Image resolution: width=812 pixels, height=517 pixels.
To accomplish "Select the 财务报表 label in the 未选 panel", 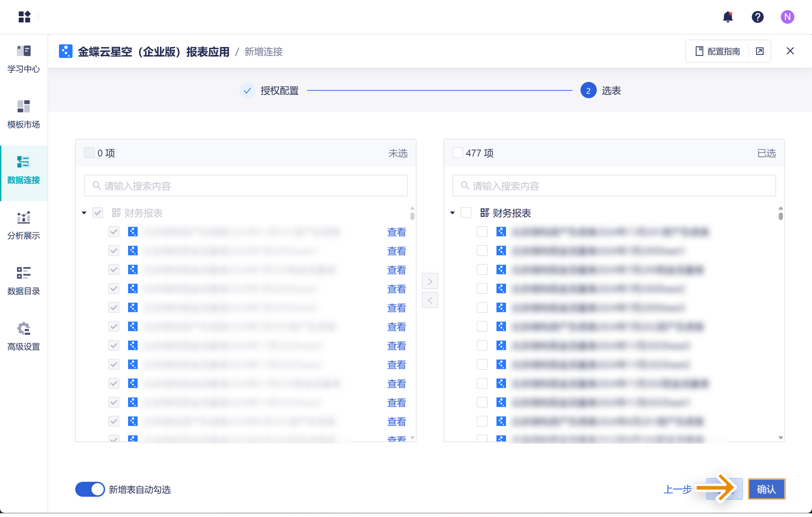I will coord(143,213).
